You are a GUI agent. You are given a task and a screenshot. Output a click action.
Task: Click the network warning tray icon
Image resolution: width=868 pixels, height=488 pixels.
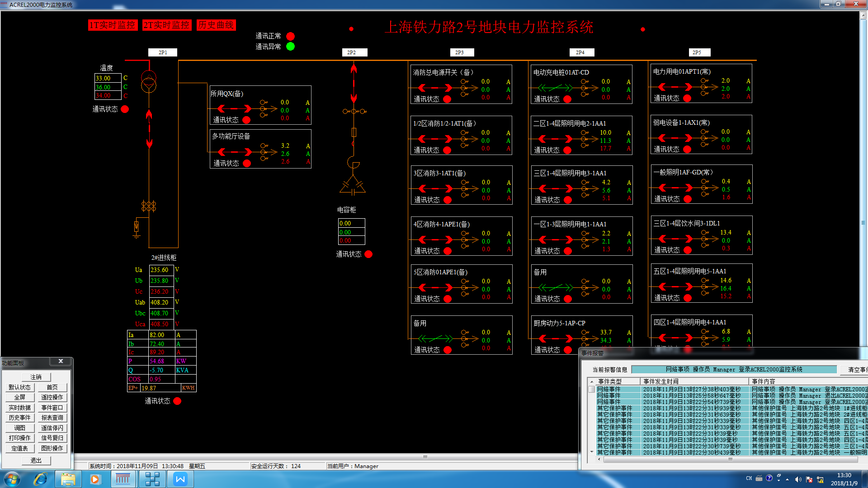(820, 479)
